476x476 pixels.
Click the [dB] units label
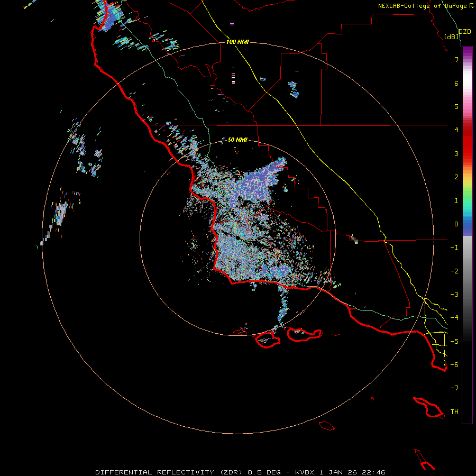(x=452, y=36)
